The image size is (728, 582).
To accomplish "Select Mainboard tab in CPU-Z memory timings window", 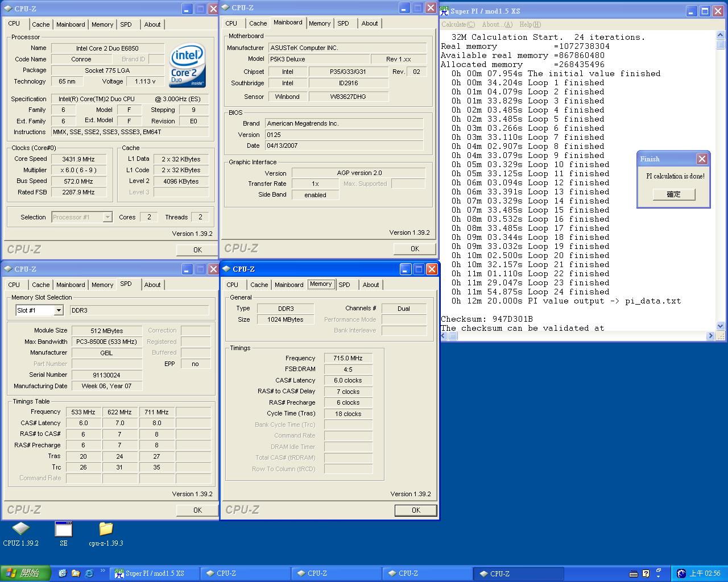I will (x=289, y=285).
